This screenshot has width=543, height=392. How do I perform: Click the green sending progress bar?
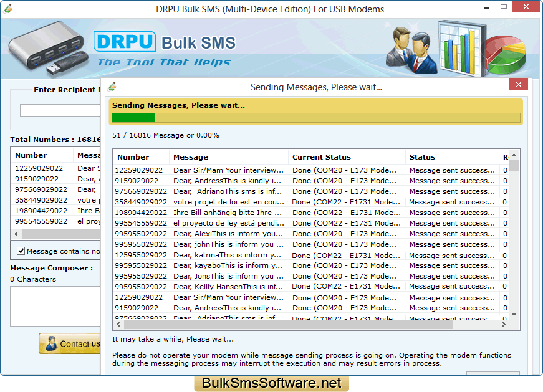(x=133, y=118)
